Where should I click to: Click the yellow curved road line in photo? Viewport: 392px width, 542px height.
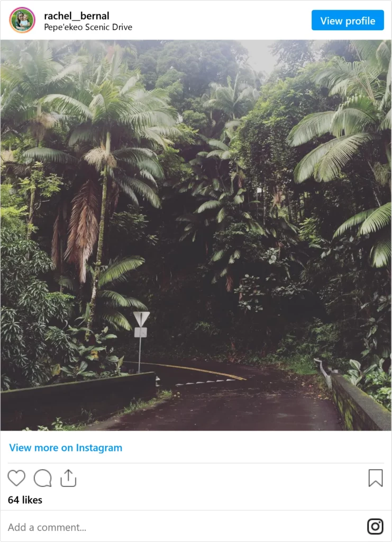click(194, 369)
